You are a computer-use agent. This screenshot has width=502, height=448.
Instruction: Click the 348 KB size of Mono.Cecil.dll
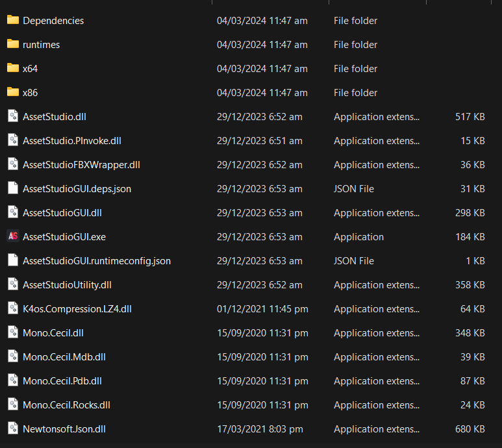[470, 333]
